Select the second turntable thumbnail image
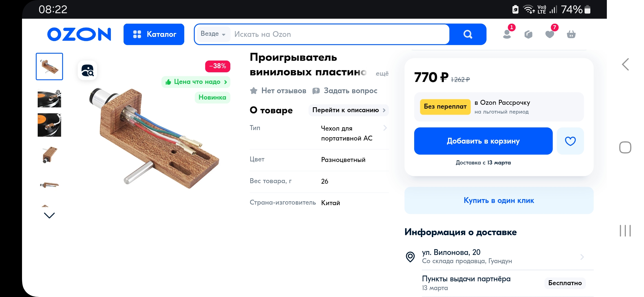The width and height of the screenshot is (644, 297). pyautogui.click(x=49, y=98)
